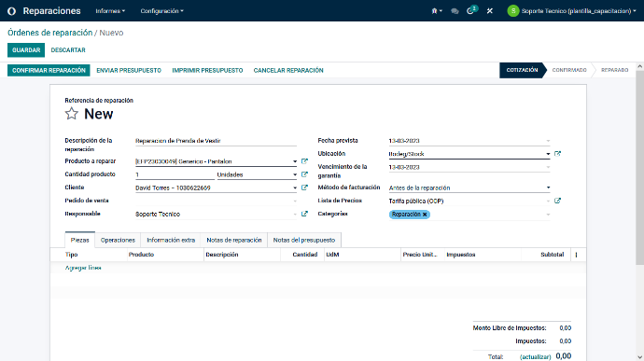Viewport: 644px width, 361px height.
Task: Click Enviar Presupuesto button
Action: click(129, 70)
